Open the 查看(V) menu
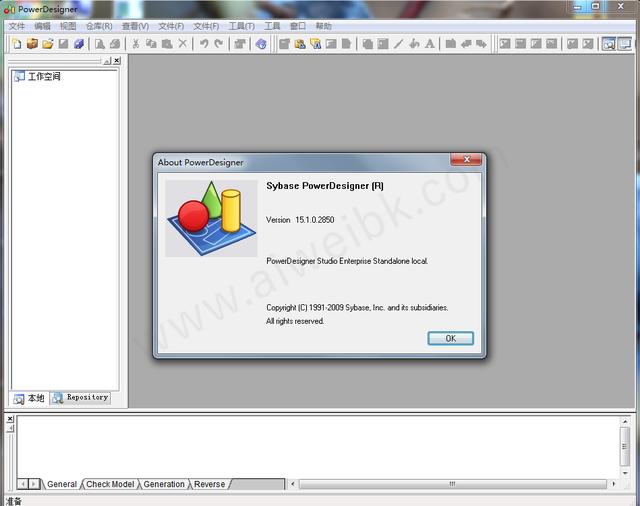The width and height of the screenshot is (640, 506). 135,26
